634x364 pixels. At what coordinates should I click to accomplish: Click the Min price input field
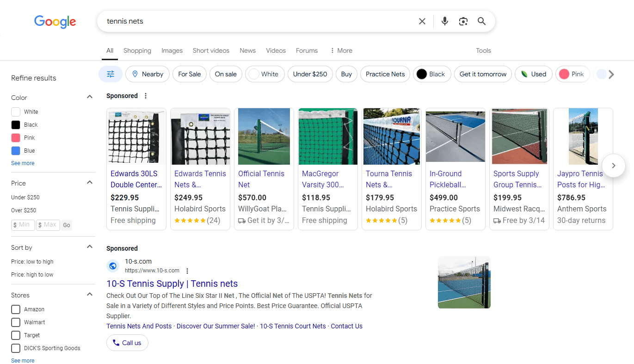pos(23,225)
